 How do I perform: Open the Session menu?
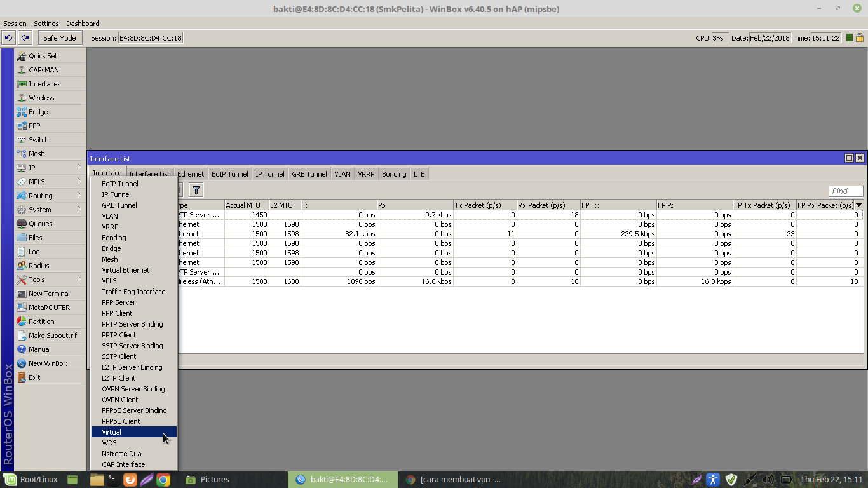(15, 24)
